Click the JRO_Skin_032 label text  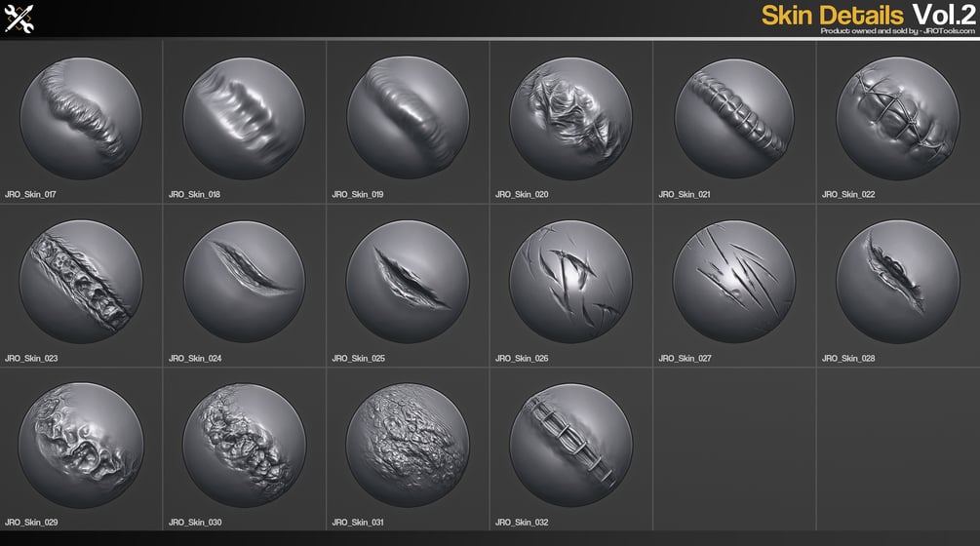522,523
